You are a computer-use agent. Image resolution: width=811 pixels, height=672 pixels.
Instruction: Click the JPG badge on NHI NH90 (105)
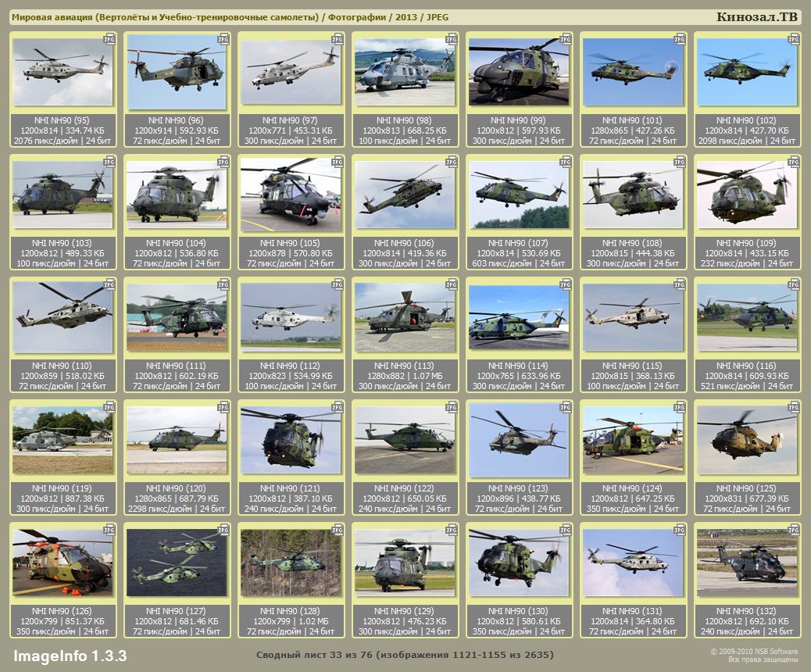pos(338,161)
